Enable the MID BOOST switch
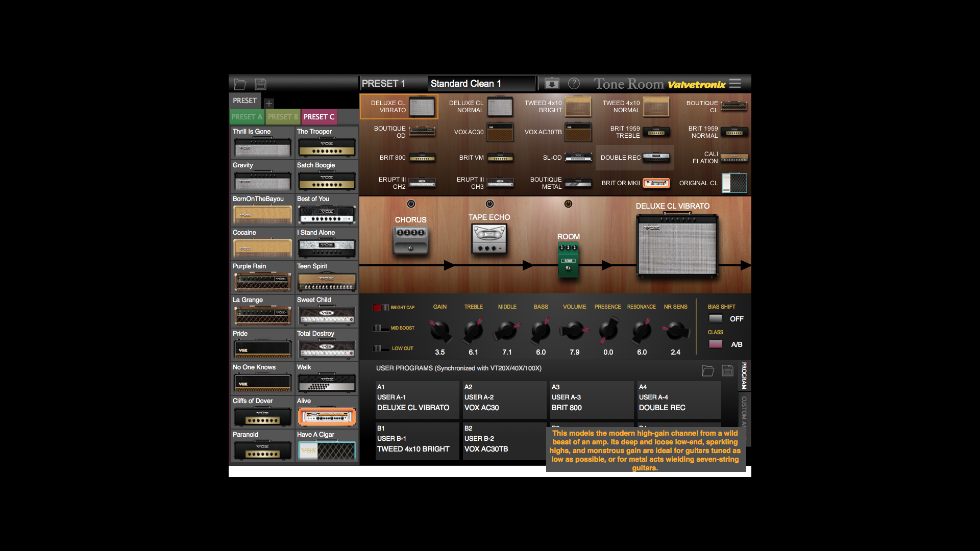Viewport: 980px width, 551px height. [x=380, y=328]
